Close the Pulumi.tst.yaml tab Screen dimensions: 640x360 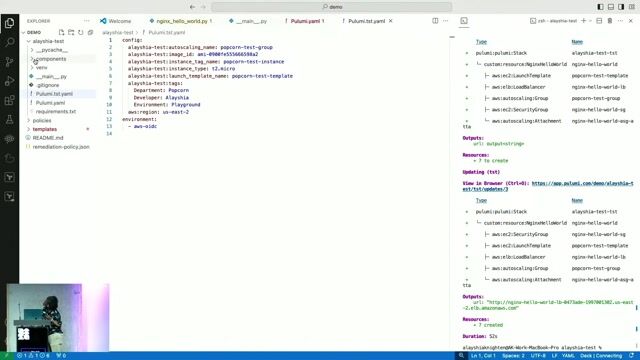[391, 21]
